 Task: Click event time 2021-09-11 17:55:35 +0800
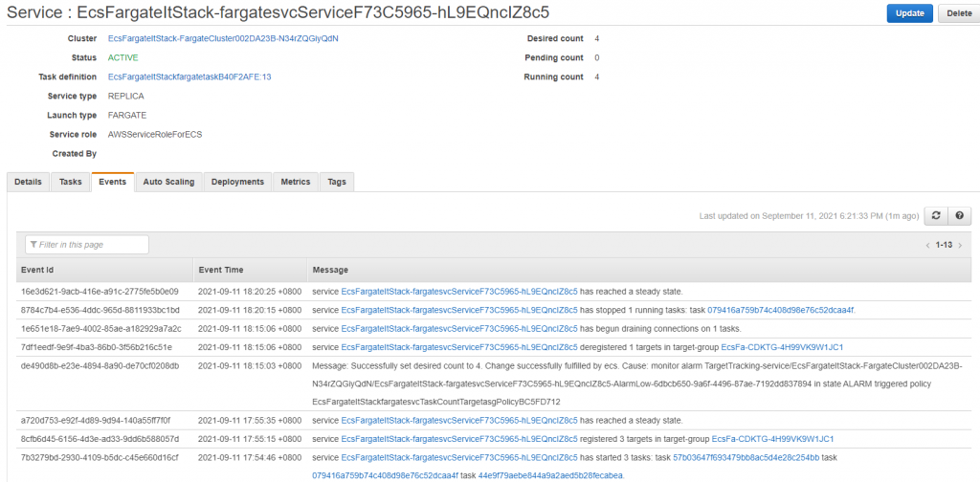250,420
